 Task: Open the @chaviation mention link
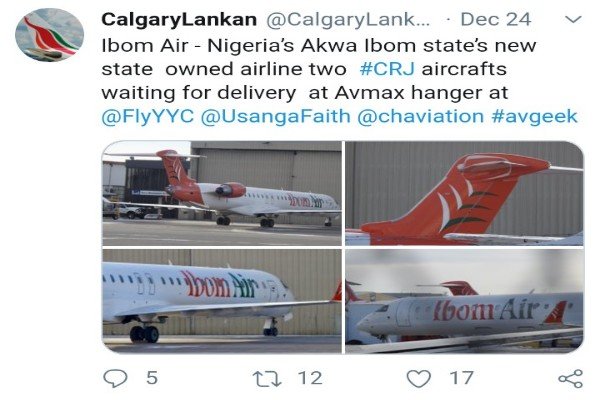421,116
